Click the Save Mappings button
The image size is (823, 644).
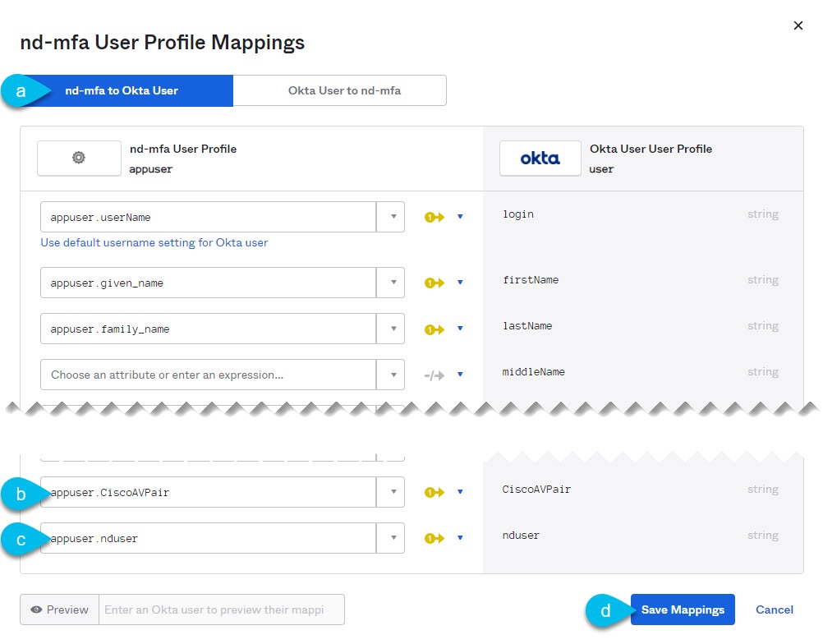[x=683, y=609]
